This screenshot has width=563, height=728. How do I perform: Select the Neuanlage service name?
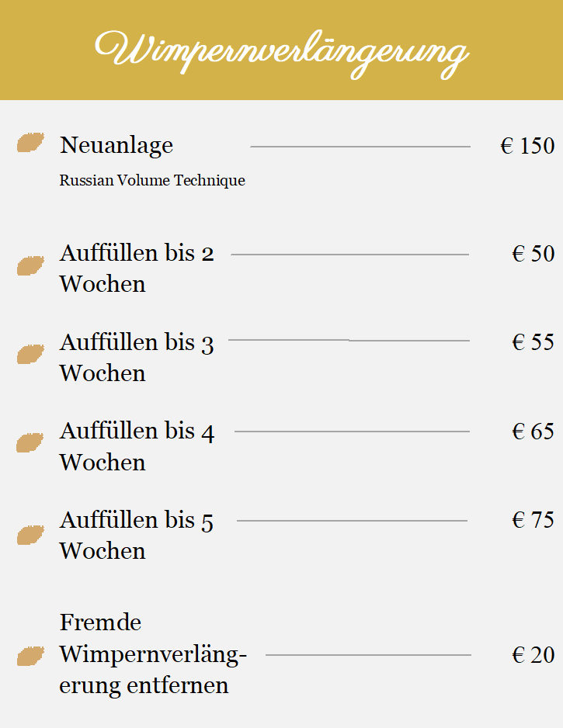click(116, 145)
